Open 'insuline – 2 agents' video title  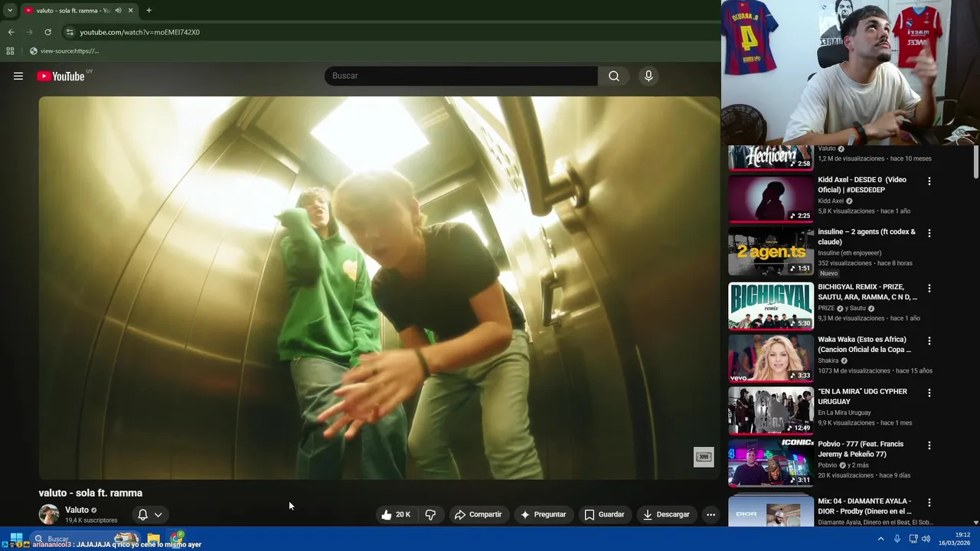(867, 236)
